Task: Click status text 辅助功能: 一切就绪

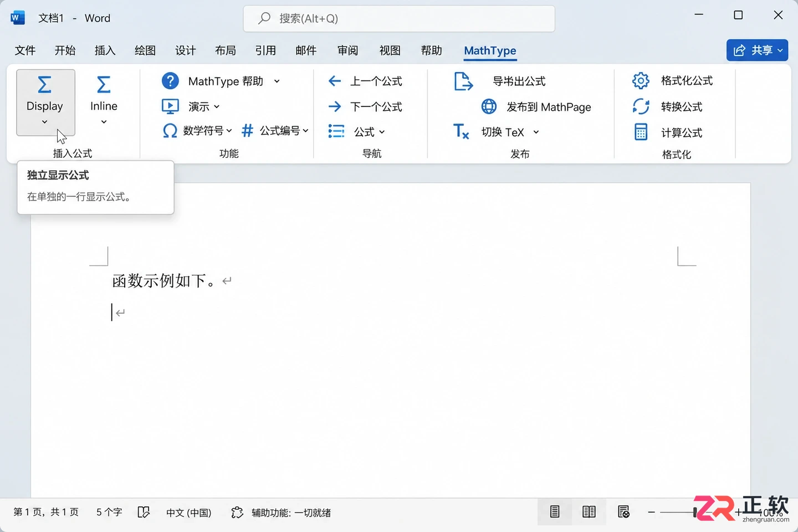Action: click(x=291, y=513)
